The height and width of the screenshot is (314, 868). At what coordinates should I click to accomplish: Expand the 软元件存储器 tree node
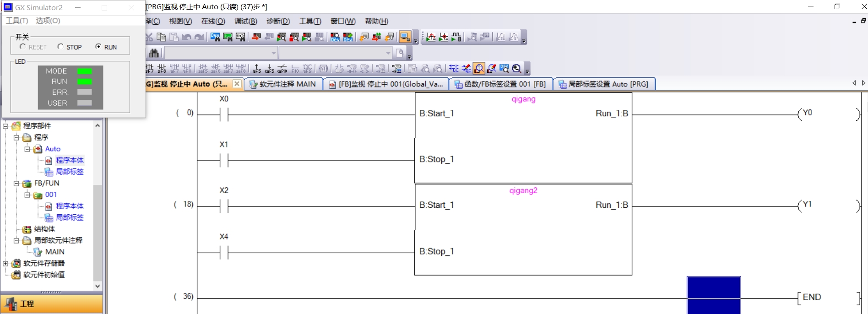tap(5, 264)
